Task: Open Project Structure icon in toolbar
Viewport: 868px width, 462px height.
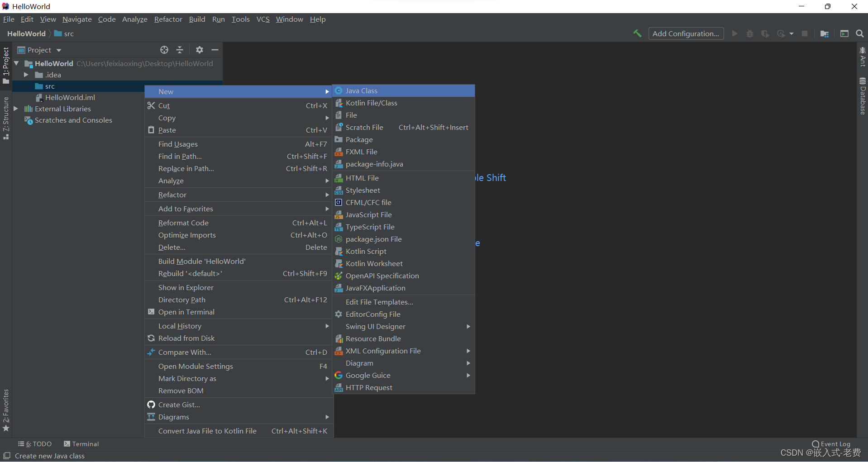Action: 825,33
